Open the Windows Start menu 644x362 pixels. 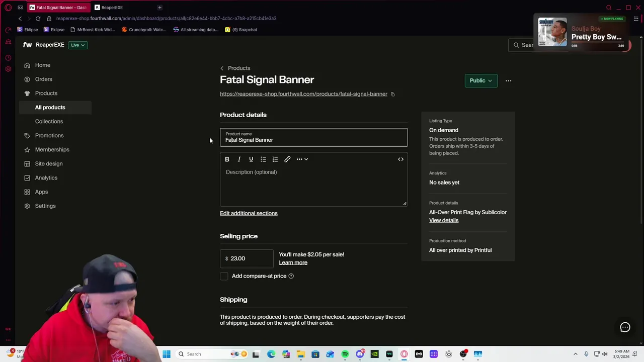click(x=167, y=354)
